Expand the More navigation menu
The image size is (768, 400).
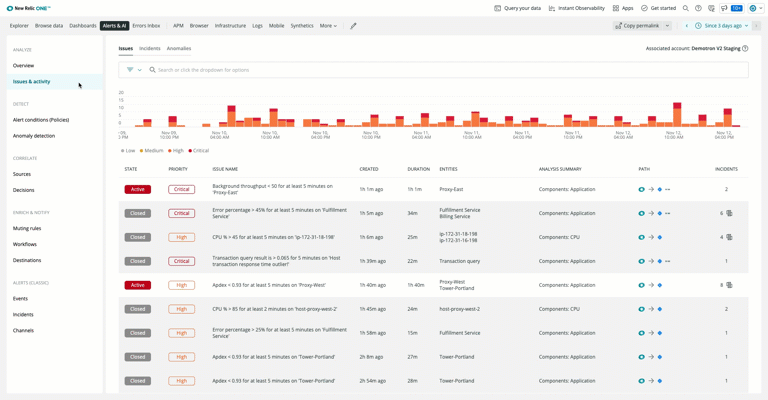pos(328,26)
